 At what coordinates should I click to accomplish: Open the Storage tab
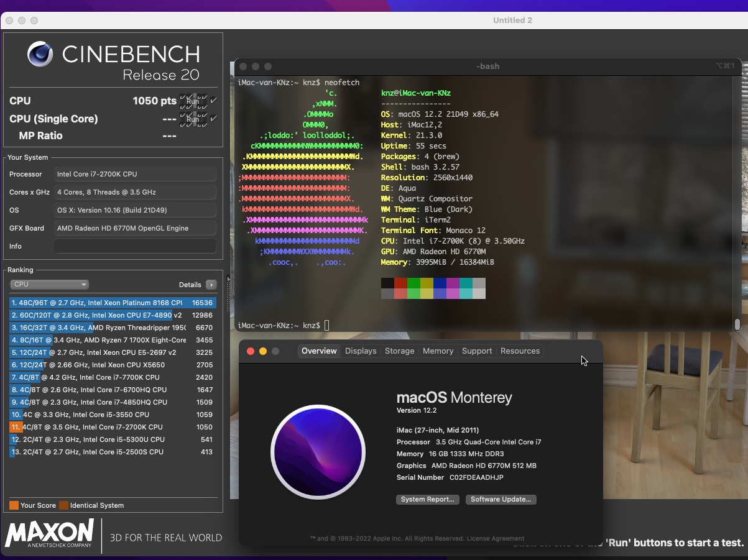pyautogui.click(x=399, y=351)
